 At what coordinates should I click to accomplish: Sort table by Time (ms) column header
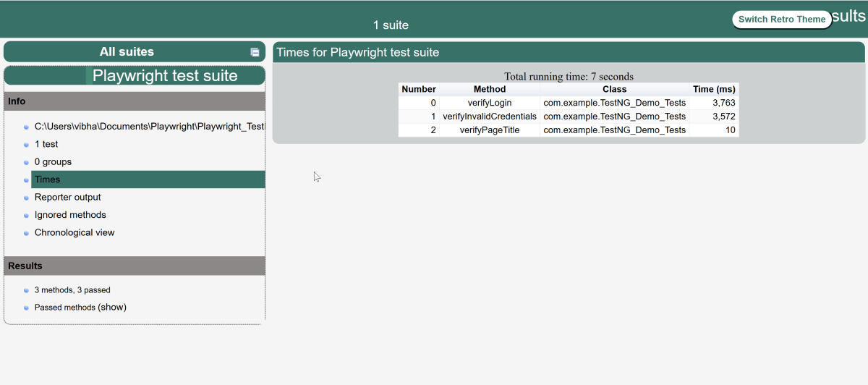pyautogui.click(x=713, y=89)
